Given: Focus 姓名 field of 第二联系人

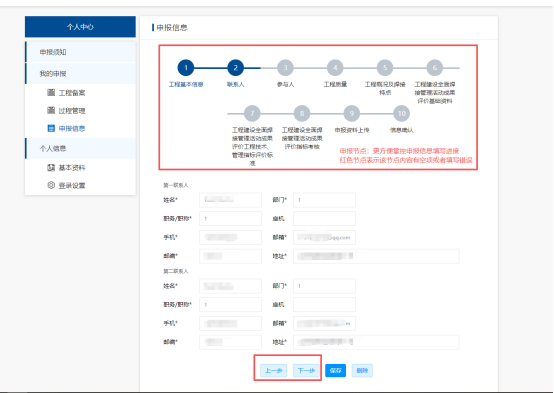Looking at the screenshot, I should coord(230,286).
